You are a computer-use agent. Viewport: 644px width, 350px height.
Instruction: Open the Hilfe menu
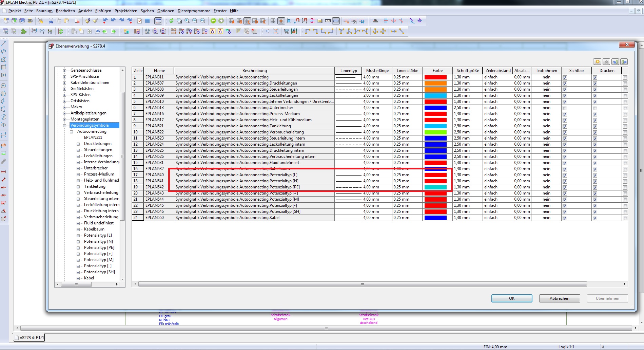point(234,11)
